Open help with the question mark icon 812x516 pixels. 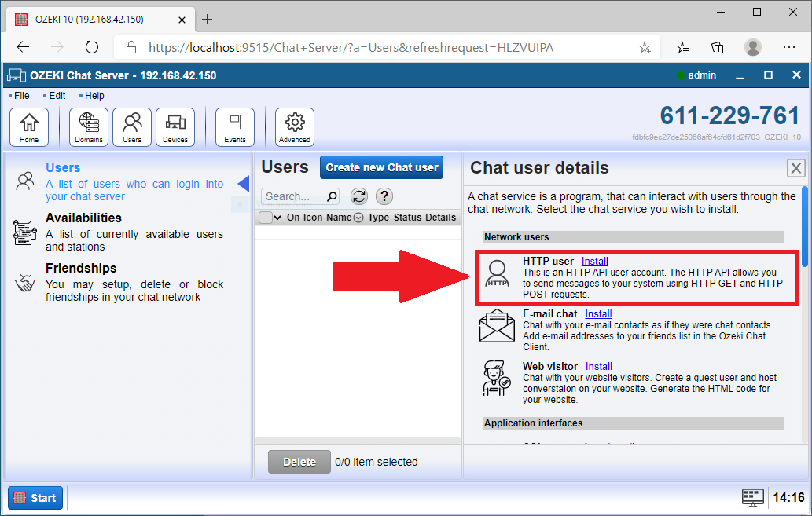384,196
